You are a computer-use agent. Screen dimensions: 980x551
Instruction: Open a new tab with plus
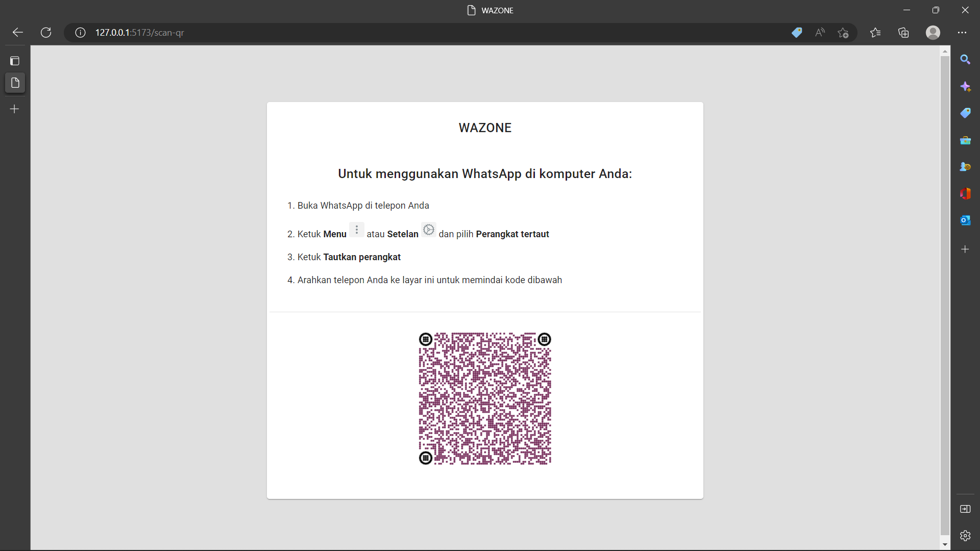click(x=15, y=109)
